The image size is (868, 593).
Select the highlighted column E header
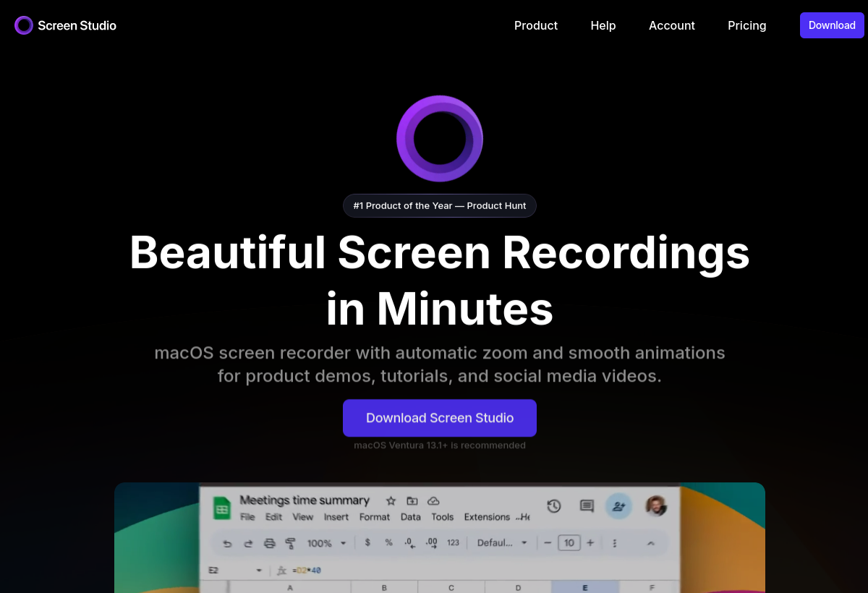point(584,588)
